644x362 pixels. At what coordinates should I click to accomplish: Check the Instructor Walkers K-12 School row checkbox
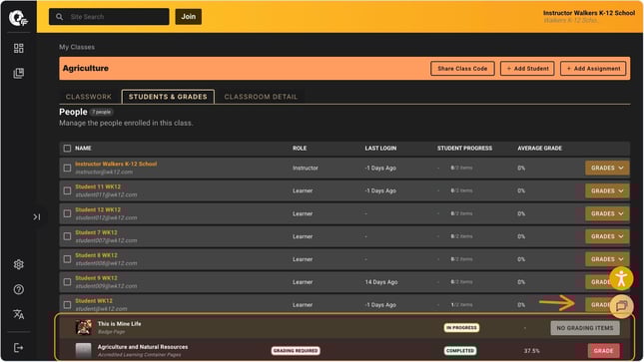tap(67, 168)
